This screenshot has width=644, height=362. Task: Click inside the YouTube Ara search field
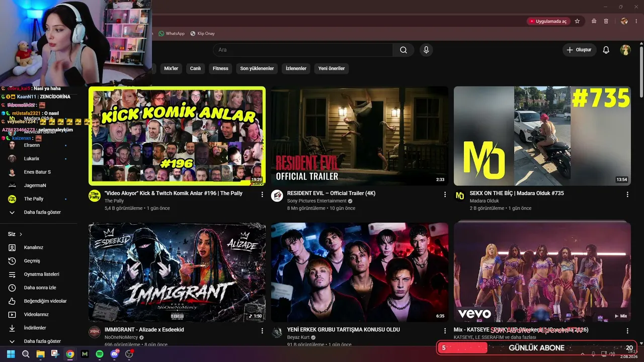[x=303, y=50]
